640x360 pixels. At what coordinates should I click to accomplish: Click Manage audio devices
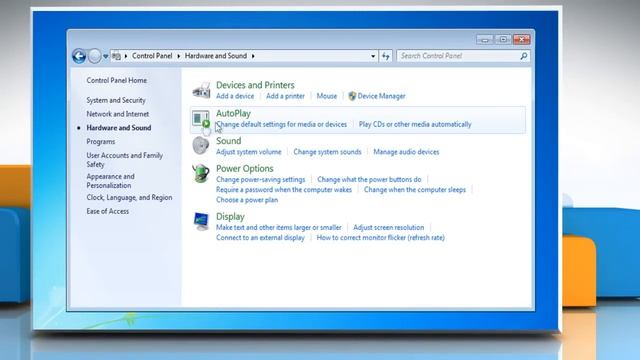tap(406, 152)
